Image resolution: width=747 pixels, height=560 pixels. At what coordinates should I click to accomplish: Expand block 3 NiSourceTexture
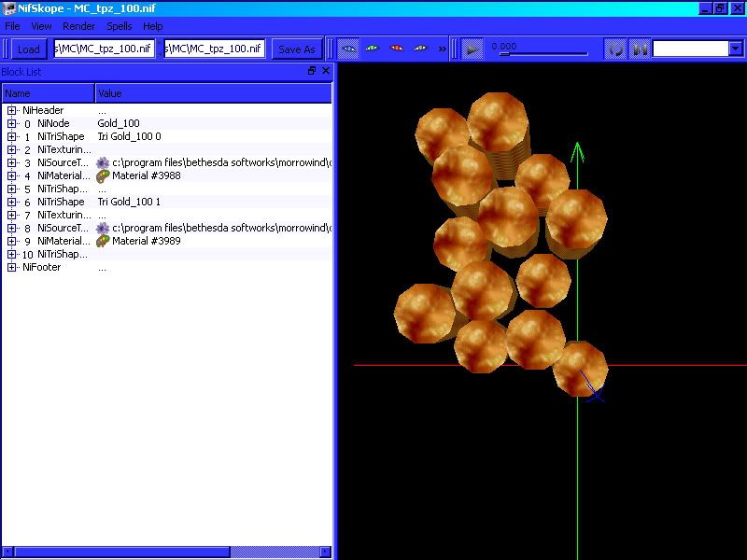(x=11, y=162)
